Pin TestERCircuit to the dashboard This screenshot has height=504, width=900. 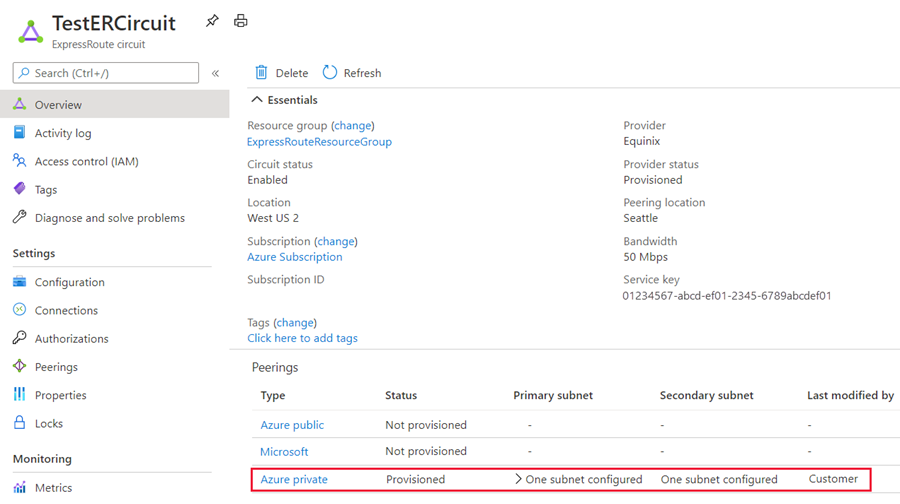(x=212, y=21)
